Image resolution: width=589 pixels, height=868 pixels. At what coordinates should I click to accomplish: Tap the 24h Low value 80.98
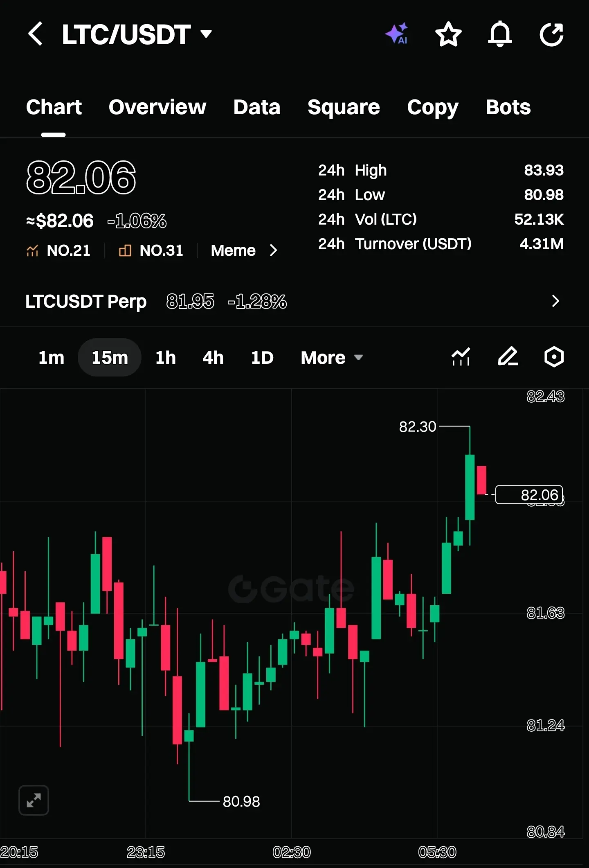pos(544,195)
